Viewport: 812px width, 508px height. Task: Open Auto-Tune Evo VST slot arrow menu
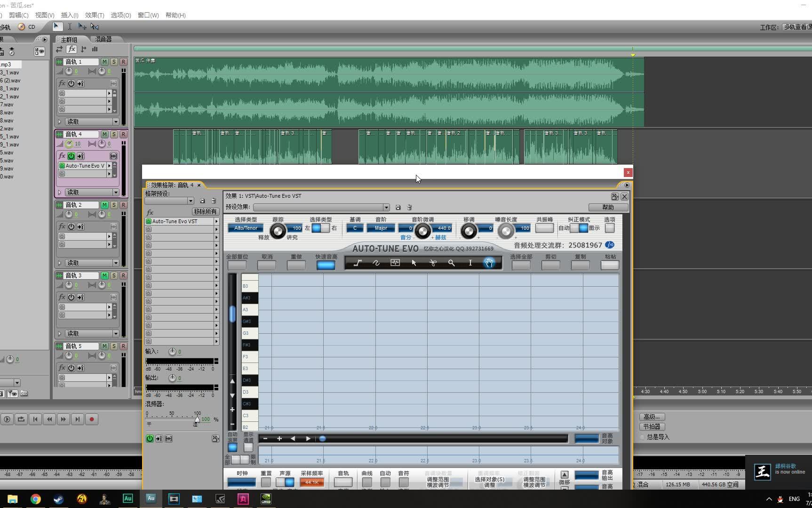coord(216,221)
